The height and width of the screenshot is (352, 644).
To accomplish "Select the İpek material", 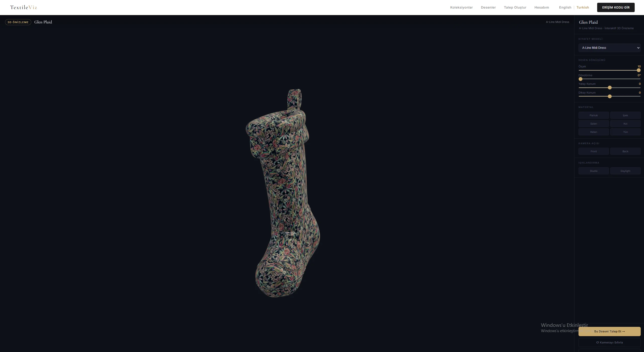I will coord(625,115).
